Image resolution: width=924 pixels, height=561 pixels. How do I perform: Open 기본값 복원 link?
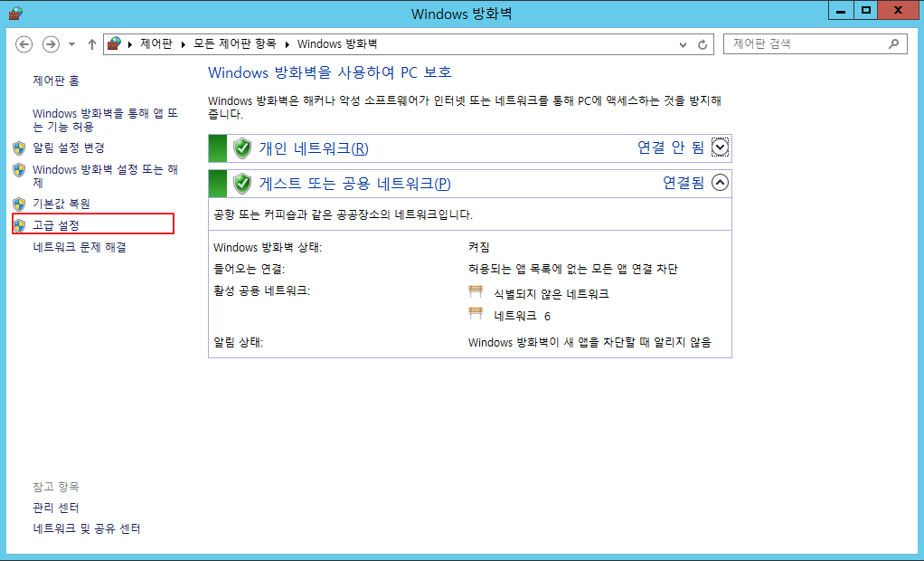(61, 204)
